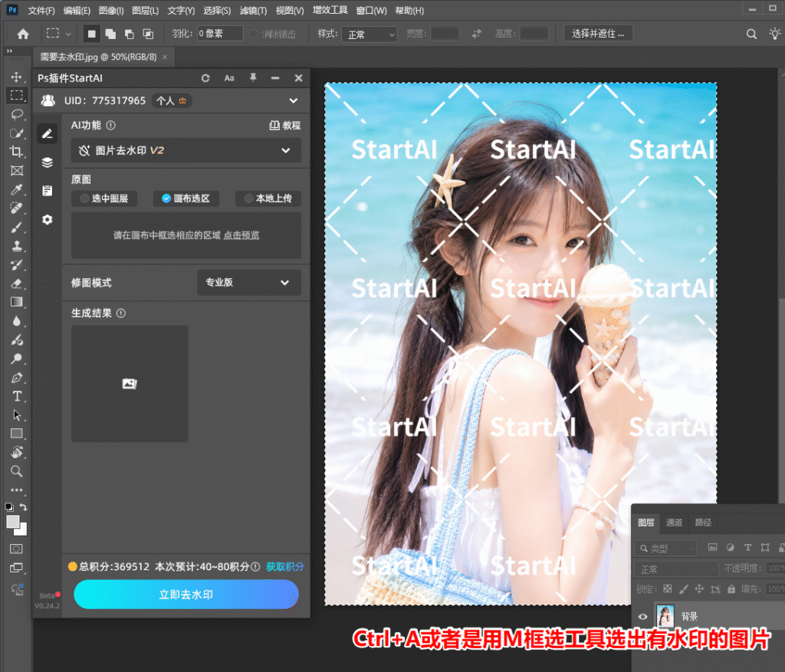Open StartAI history document icon
Screen dimensions: 785x672
tap(47, 191)
